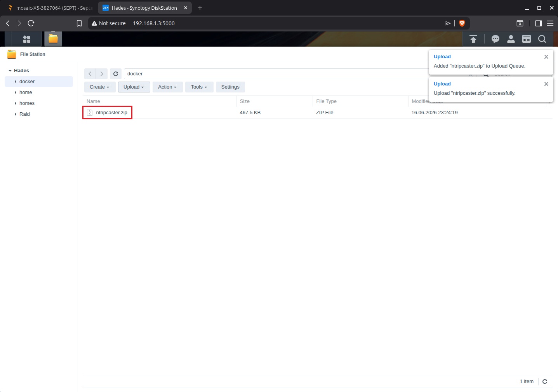Open the user account options icon
558x392 pixels.
tap(511, 39)
